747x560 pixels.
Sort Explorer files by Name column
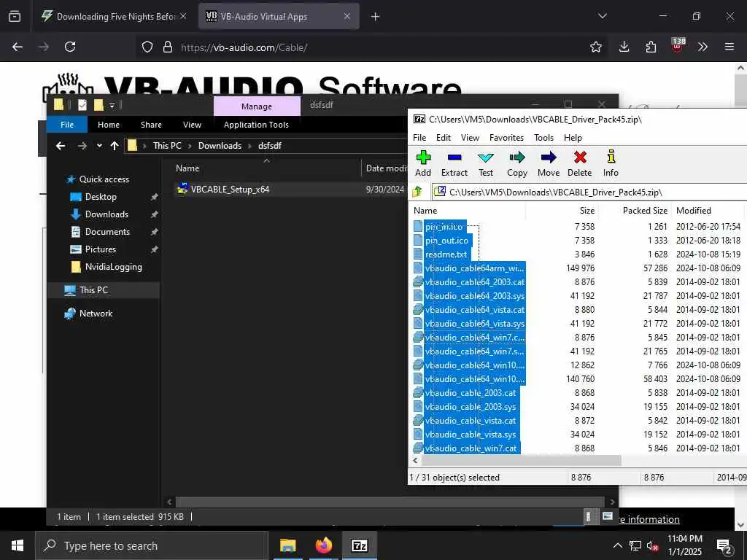click(187, 168)
